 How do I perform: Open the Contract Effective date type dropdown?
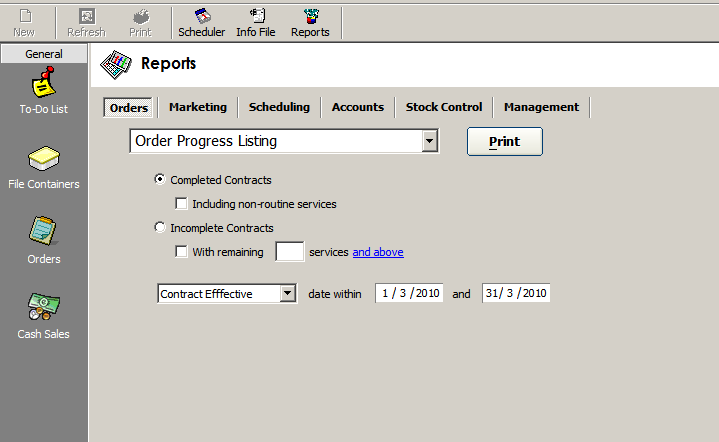(288, 293)
